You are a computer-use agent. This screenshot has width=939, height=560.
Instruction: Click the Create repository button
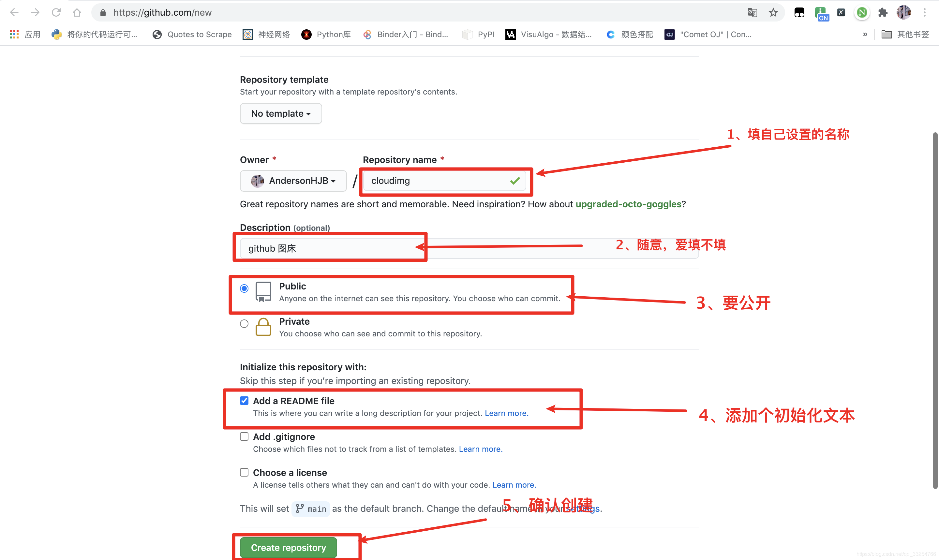[x=289, y=547]
